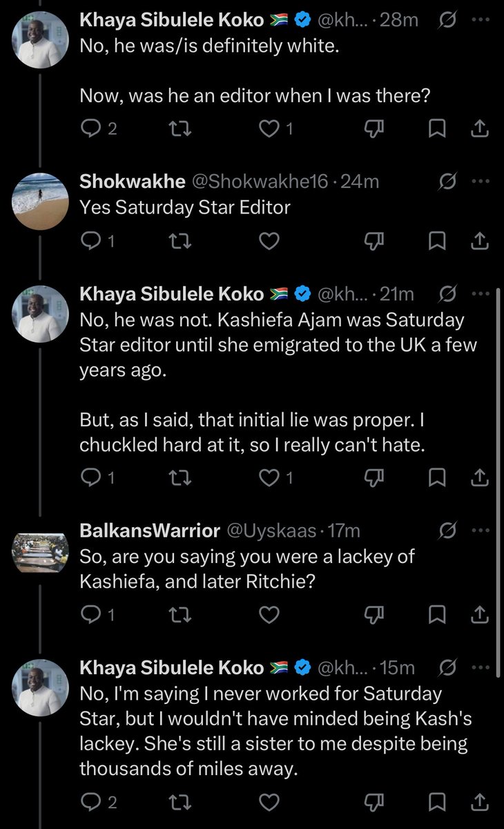
Task: Like BalkansWarrior's lackey tweet
Action: click(x=269, y=614)
